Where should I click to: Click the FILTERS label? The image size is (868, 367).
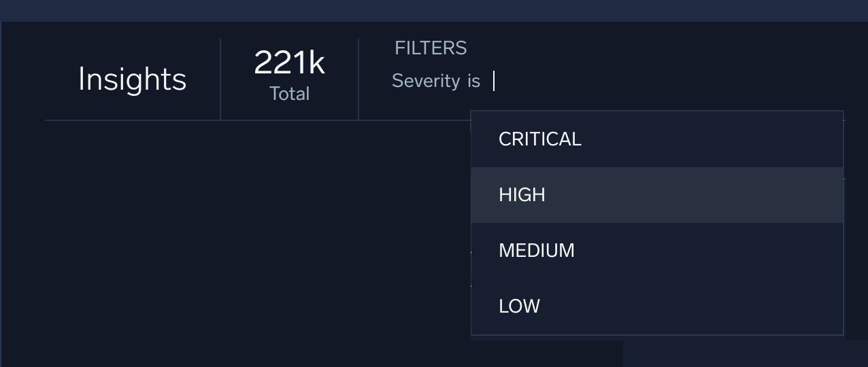pos(431,48)
